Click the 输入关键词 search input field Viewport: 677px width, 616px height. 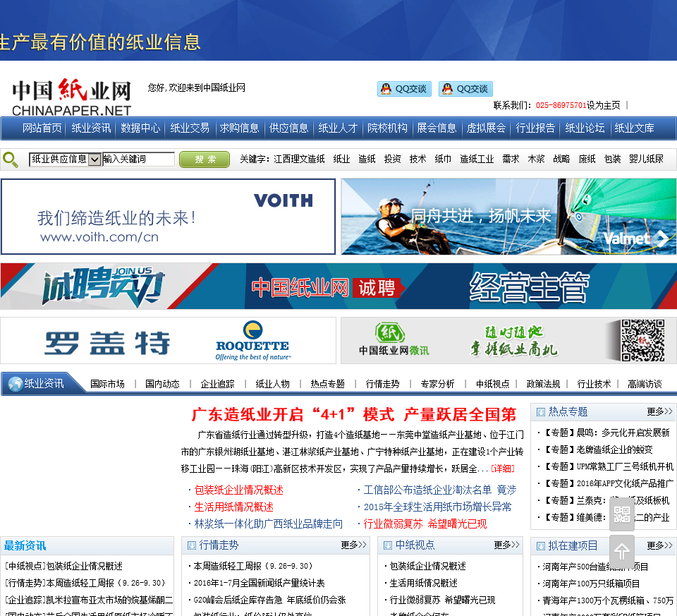pyautogui.click(x=139, y=159)
